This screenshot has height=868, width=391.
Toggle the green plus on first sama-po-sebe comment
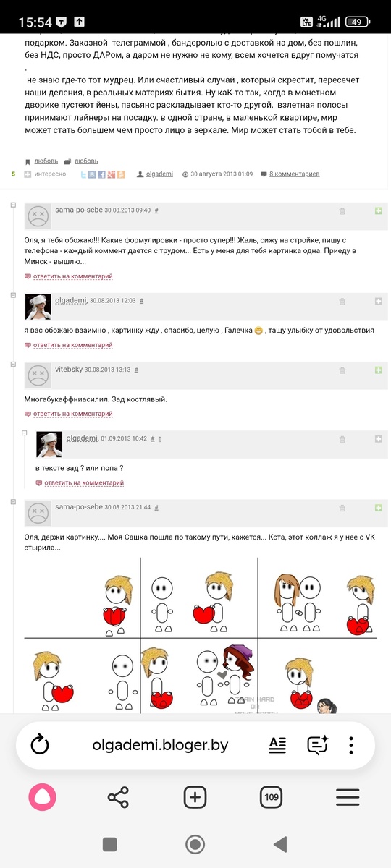pos(378,210)
